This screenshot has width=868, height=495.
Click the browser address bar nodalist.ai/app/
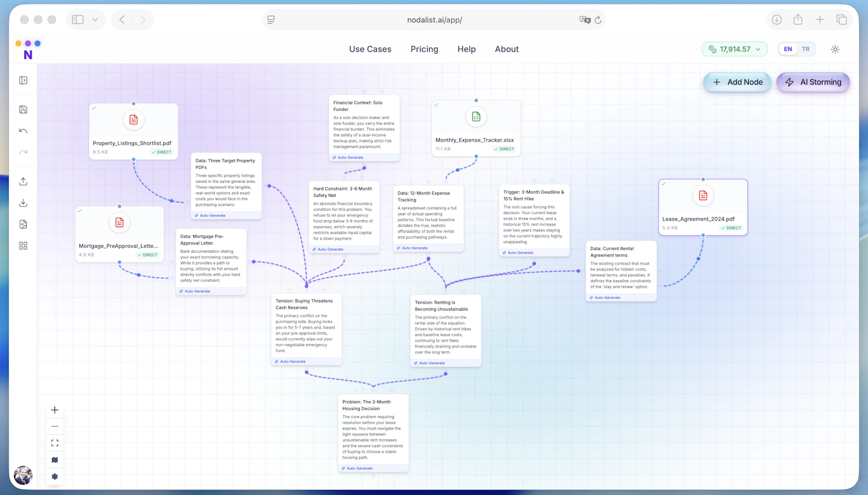[x=434, y=20]
